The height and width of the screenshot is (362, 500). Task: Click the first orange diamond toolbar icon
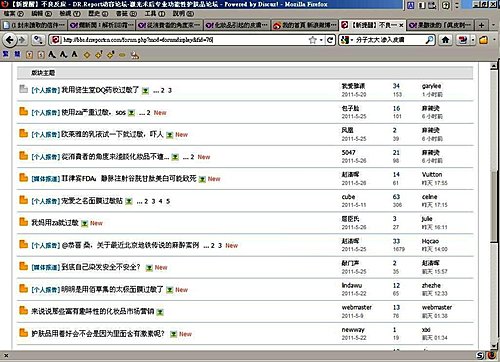87,55
